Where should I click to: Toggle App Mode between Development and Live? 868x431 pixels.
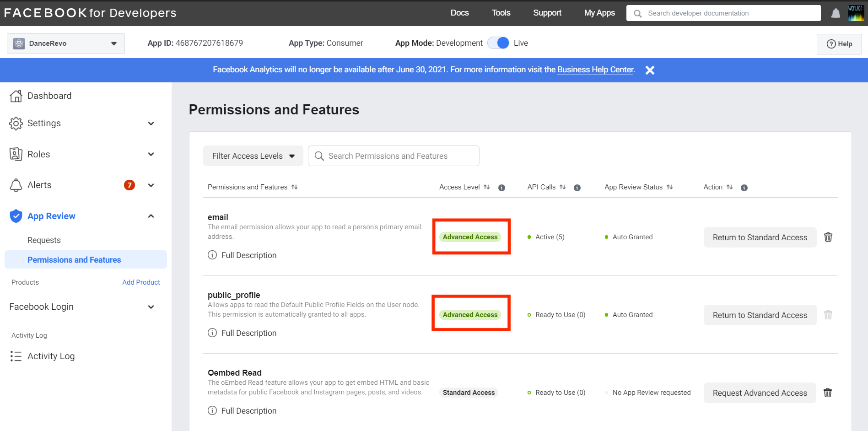[x=498, y=43]
